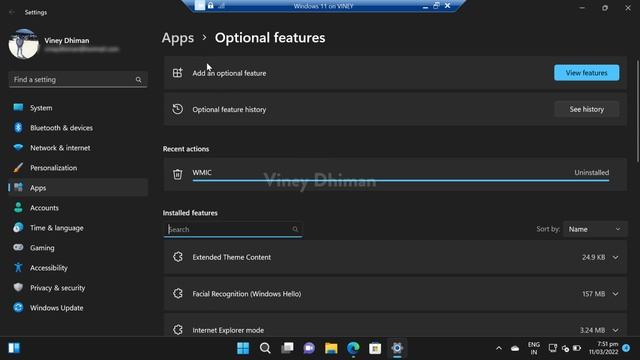The image size is (640, 360).
Task: Click the Optional feature history clock icon
Action: [x=178, y=109]
